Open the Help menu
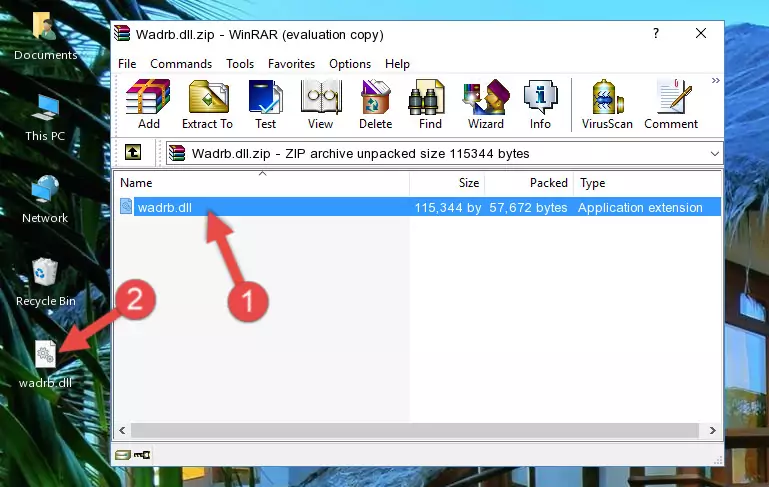This screenshot has width=769, height=487. 397,64
